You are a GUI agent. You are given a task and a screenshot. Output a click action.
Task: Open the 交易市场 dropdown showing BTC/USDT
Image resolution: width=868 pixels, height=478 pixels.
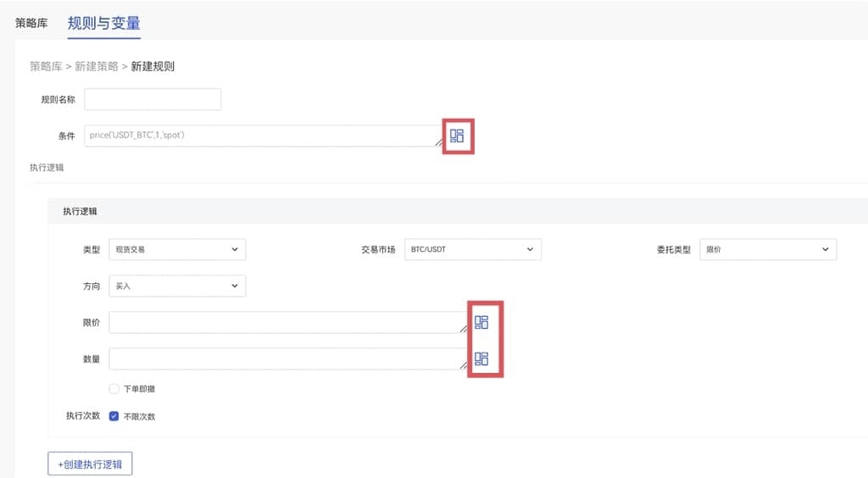pos(472,249)
